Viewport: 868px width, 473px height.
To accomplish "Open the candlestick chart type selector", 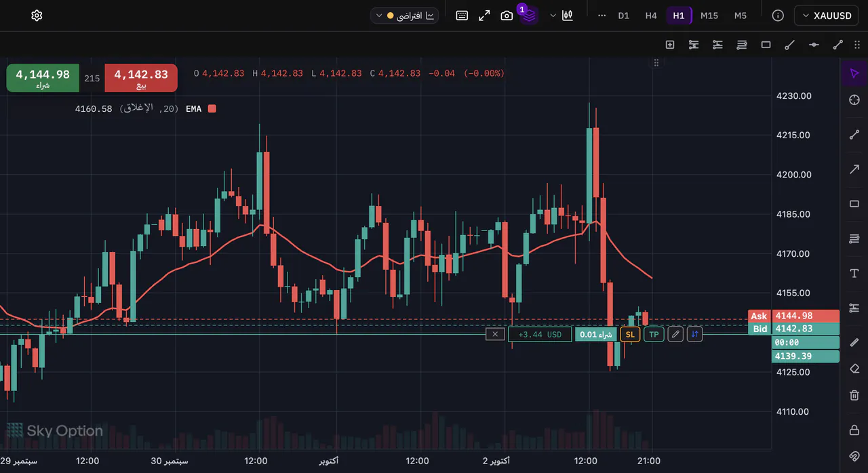I will (x=568, y=16).
